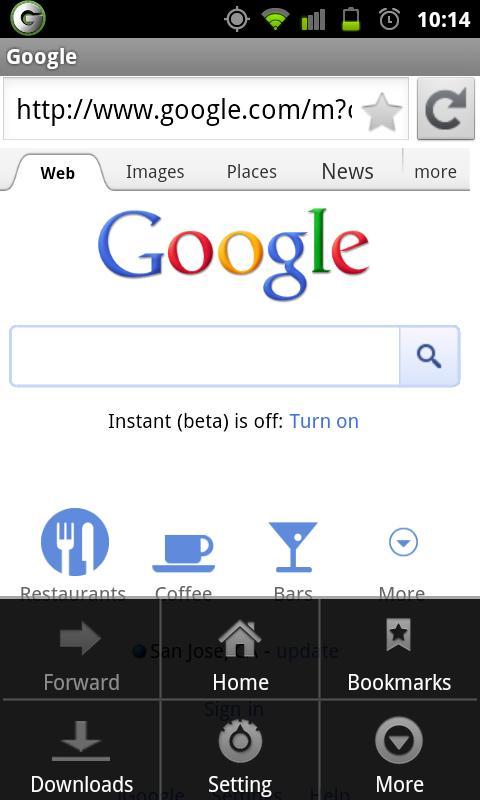Switch to the Images tab
480x800 pixels.
coord(155,172)
